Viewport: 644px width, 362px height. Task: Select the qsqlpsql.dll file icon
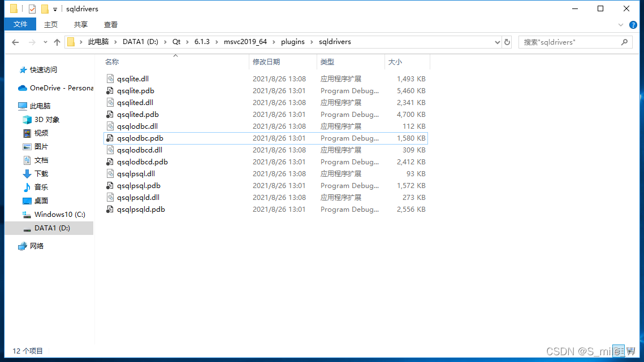pyautogui.click(x=110, y=174)
